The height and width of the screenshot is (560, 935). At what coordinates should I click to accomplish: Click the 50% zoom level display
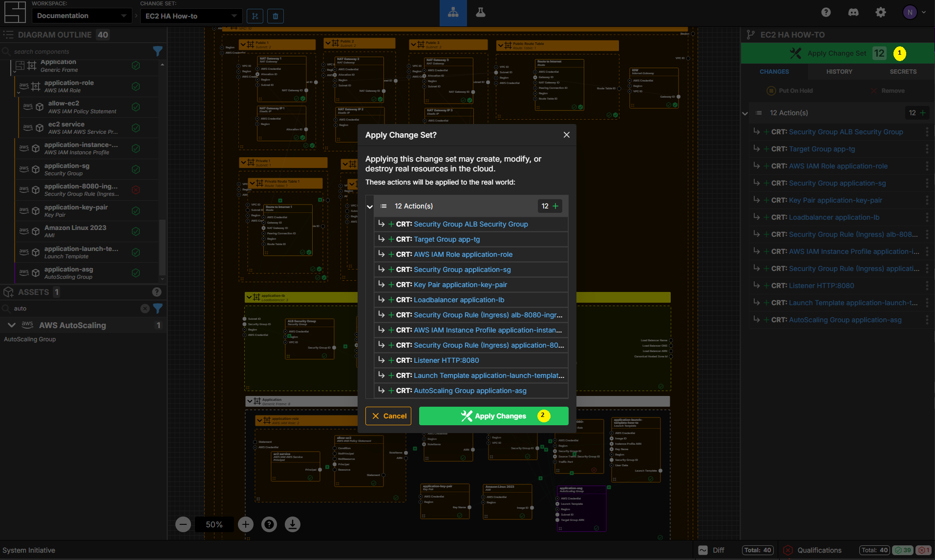point(214,524)
